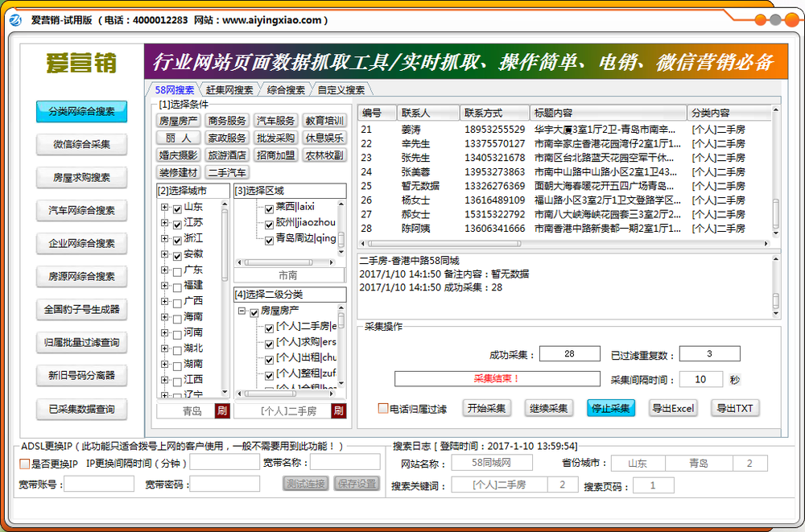This screenshot has height=532, width=805.
Task: Toggle the 是否更换IP checkbox
Action: 25,464
